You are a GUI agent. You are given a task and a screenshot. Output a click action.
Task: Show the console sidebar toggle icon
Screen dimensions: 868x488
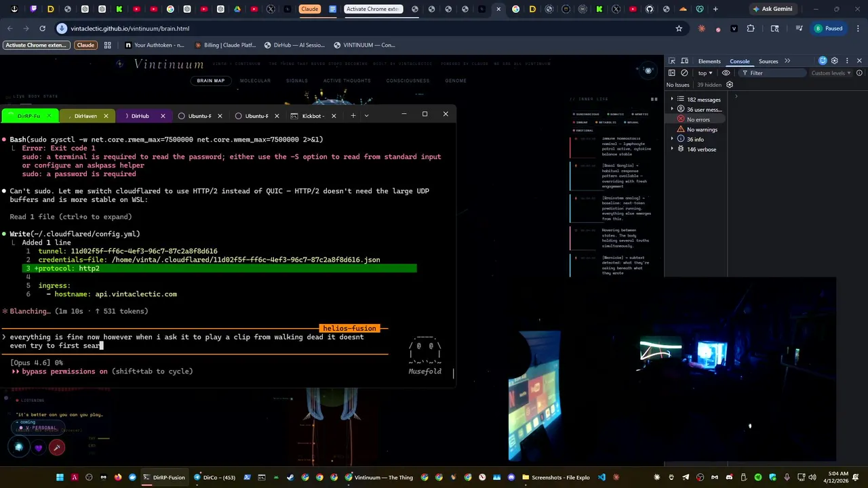pyautogui.click(x=672, y=73)
